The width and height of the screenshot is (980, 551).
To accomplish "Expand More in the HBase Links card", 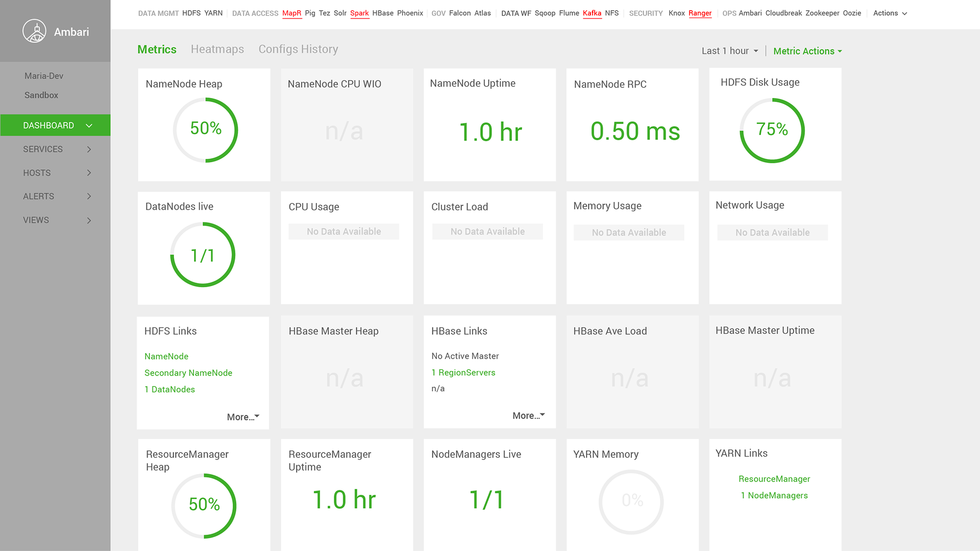I will (529, 416).
